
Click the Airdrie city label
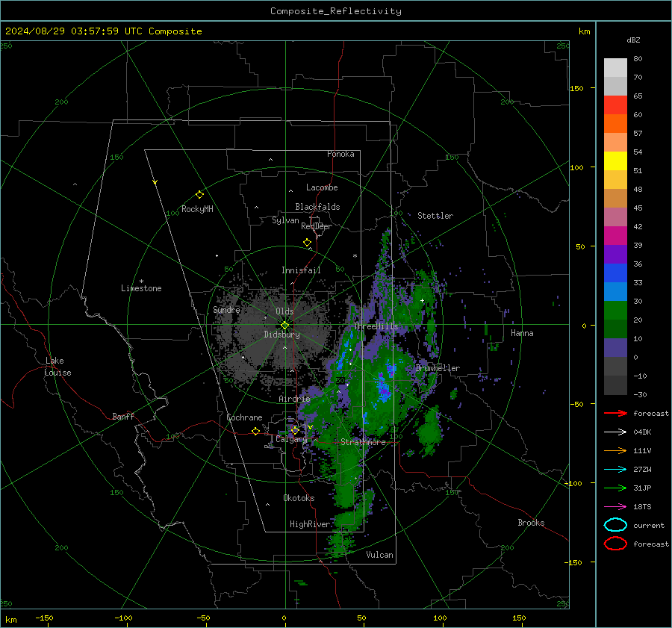pos(294,399)
